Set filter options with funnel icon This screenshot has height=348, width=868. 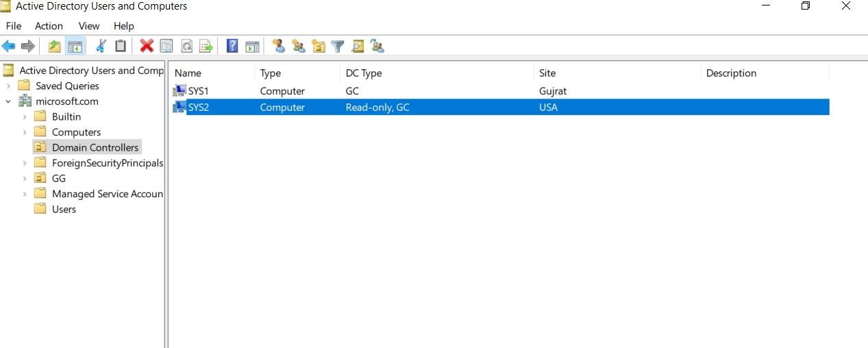(x=338, y=47)
